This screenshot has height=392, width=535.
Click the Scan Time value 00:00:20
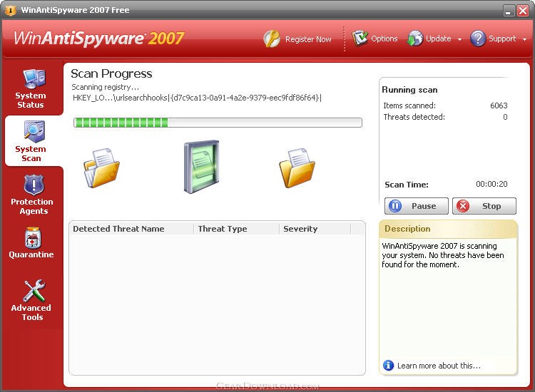(x=491, y=184)
